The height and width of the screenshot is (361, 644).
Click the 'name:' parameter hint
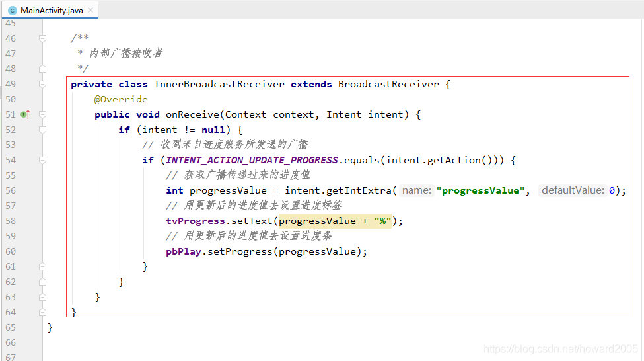pyautogui.click(x=417, y=190)
